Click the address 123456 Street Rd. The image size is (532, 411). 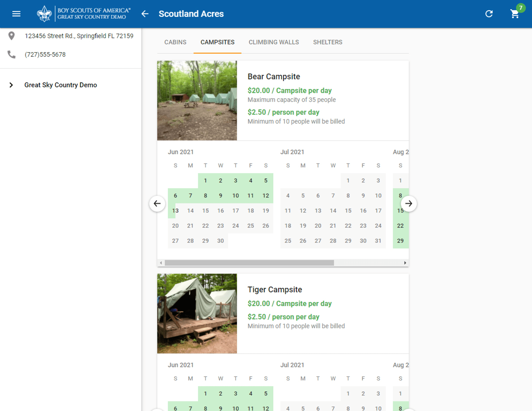click(x=79, y=36)
